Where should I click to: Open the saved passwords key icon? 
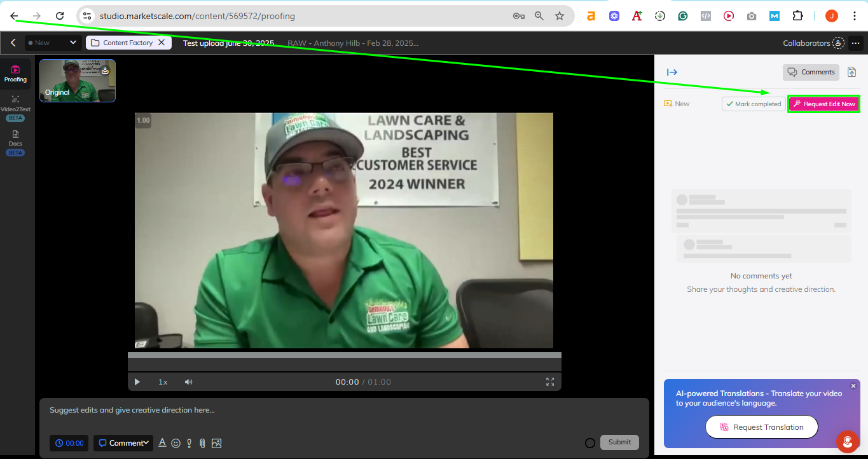click(x=519, y=16)
